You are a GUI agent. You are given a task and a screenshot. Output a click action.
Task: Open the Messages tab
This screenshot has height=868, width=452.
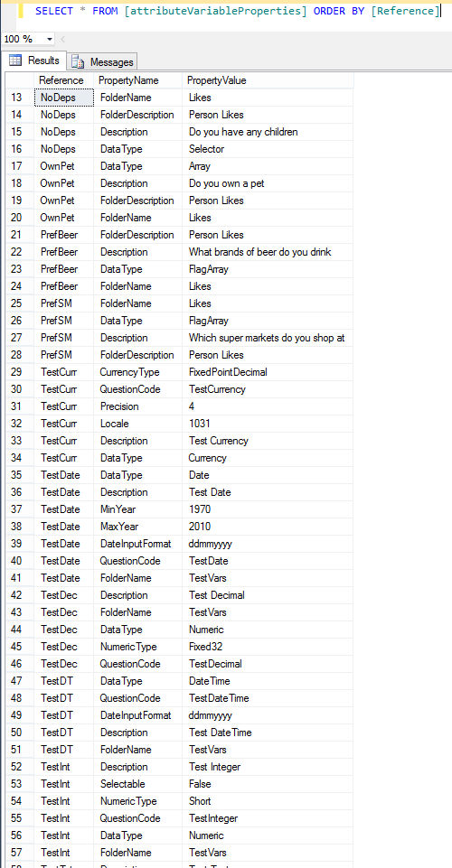(x=102, y=62)
